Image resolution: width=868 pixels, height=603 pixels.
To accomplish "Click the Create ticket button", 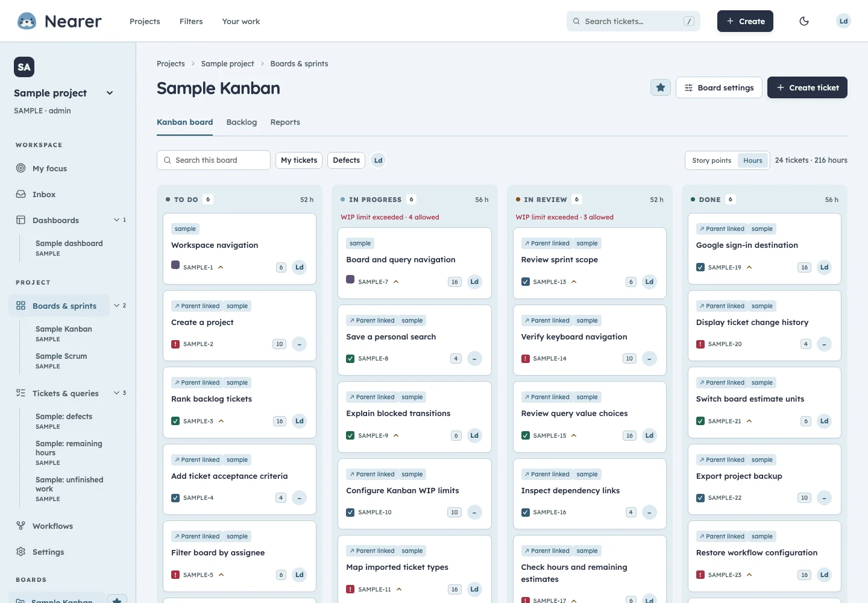I will coord(807,87).
